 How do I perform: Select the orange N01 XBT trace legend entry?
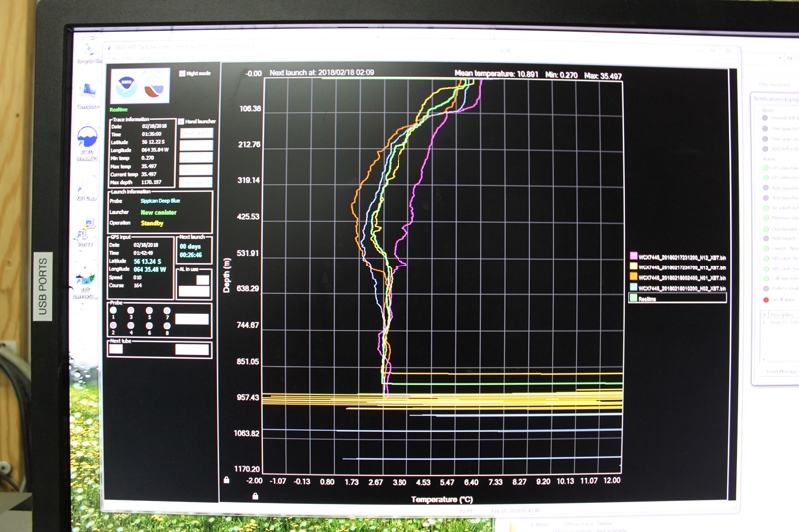pyautogui.click(x=679, y=276)
